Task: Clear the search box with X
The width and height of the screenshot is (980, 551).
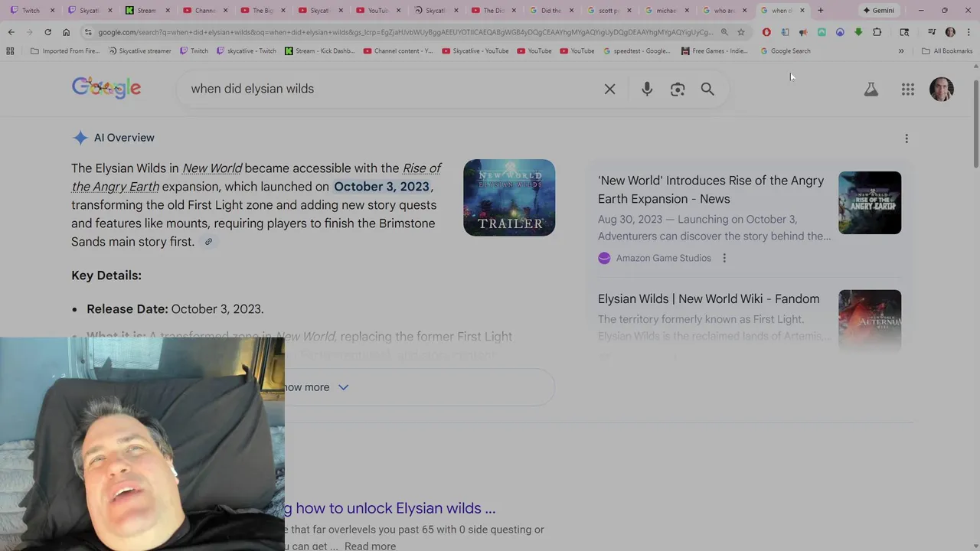Action: click(609, 90)
